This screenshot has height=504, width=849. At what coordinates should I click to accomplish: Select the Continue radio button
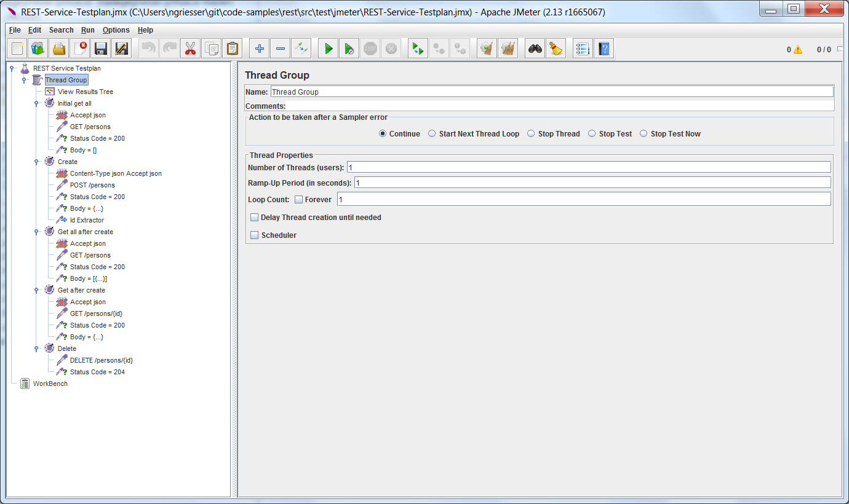coord(383,133)
